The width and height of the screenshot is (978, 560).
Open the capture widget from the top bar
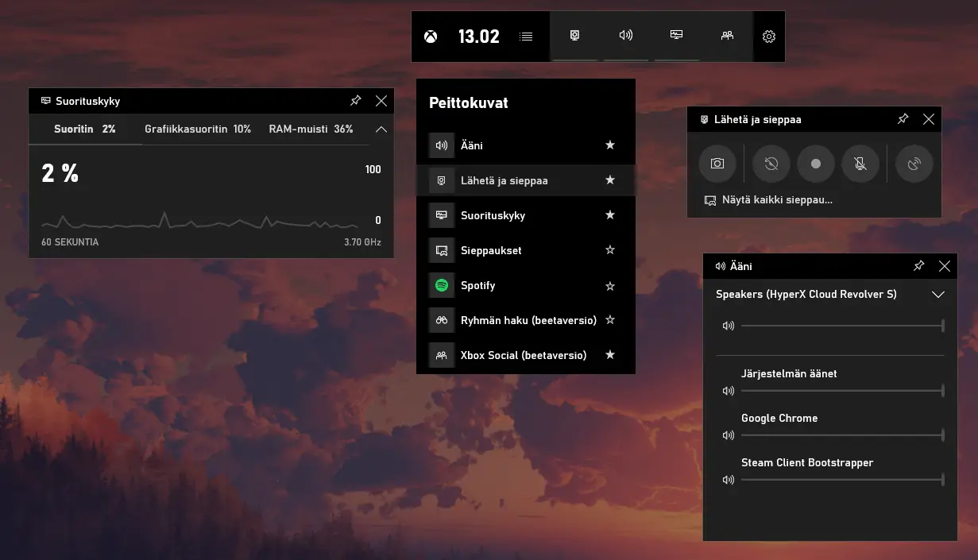tap(575, 36)
